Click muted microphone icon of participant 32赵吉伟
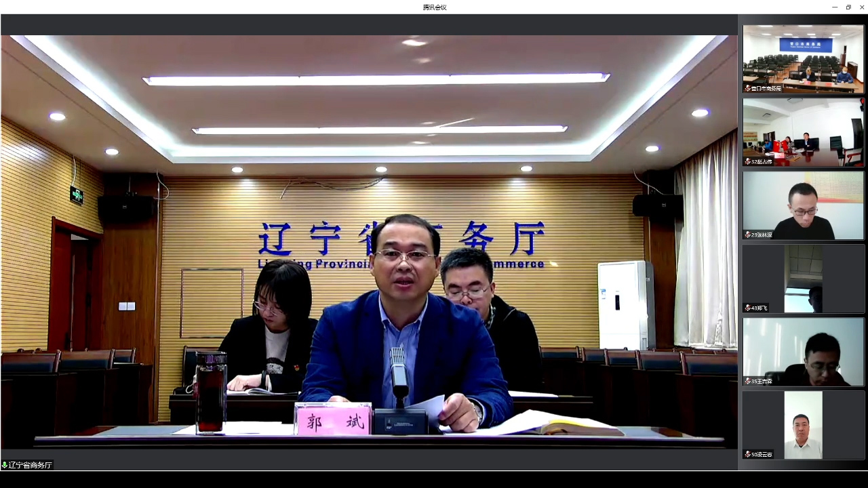The height and width of the screenshot is (488, 868). [x=747, y=161]
